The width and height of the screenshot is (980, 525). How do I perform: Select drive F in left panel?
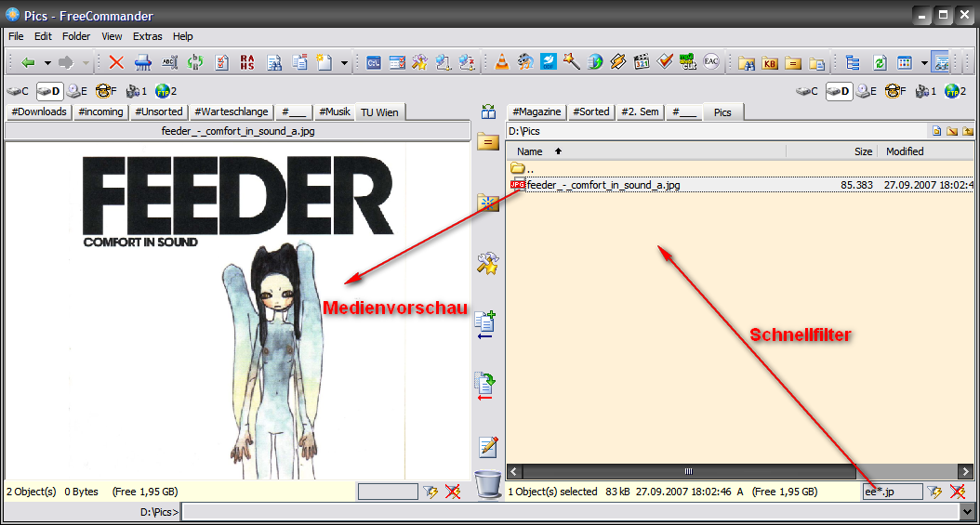pyautogui.click(x=107, y=91)
